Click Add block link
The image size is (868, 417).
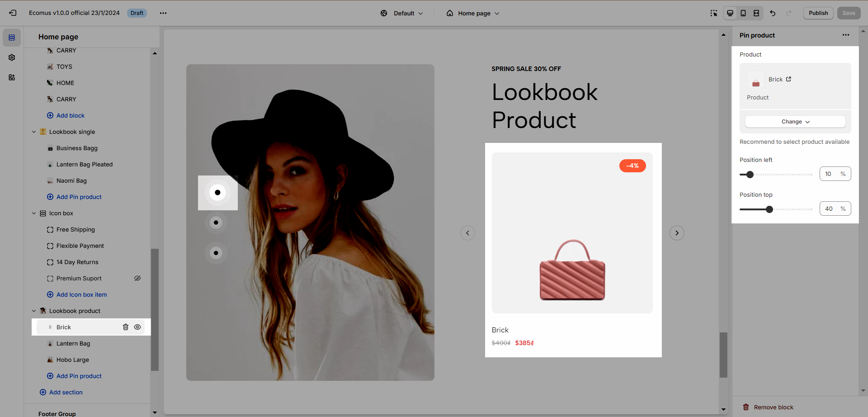click(66, 115)
